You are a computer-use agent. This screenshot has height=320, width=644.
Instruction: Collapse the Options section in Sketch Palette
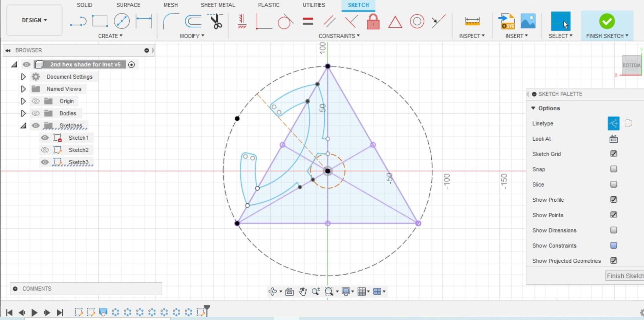[x=534, y=108]
